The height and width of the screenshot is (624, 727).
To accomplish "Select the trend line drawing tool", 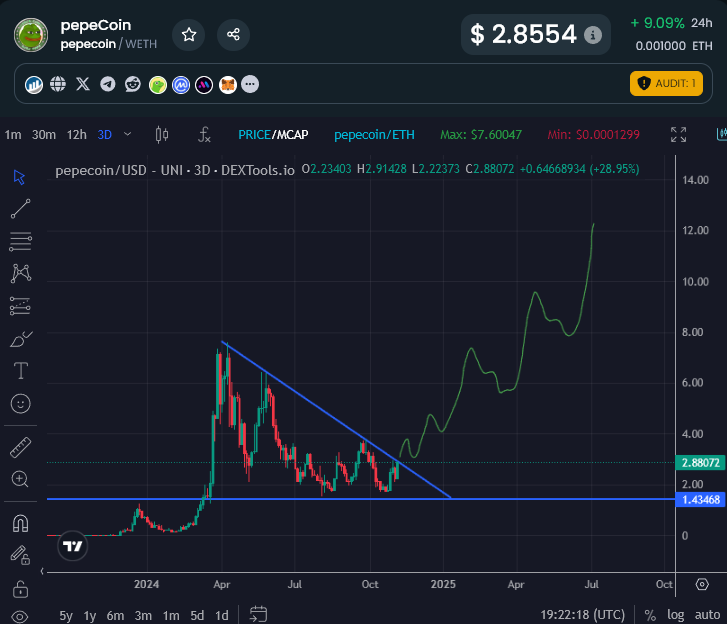I will point(20,209).
